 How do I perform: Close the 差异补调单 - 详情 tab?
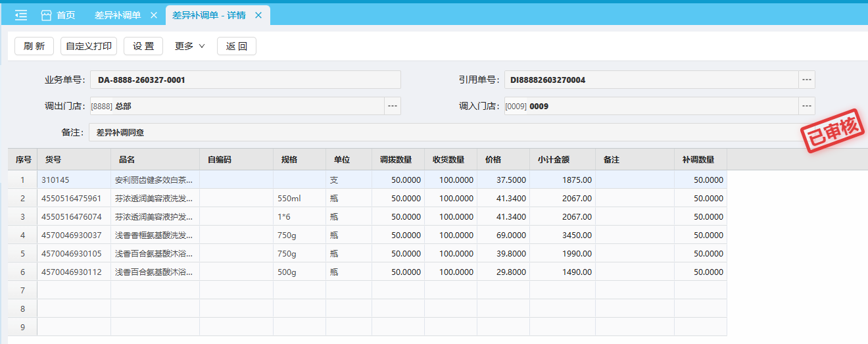pyautogui.click(x=258, y=15)
